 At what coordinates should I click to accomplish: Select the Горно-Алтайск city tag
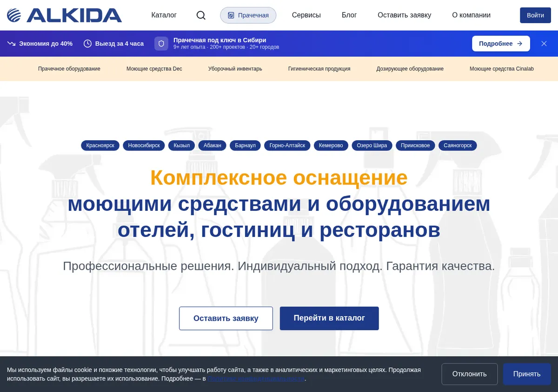pyautogui.click(x=287, y=145)
